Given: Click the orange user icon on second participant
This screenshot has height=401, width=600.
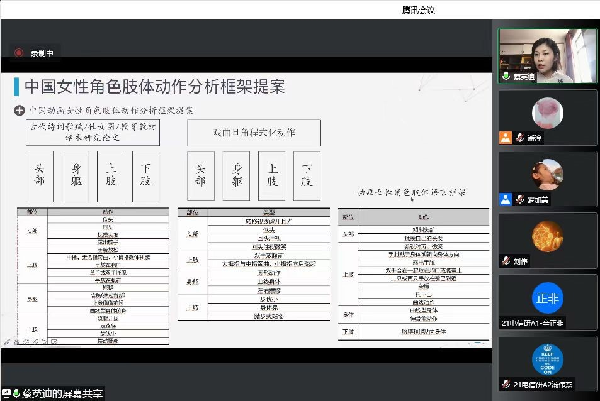Looking at the screenshot, I should (x=507, y=139).
